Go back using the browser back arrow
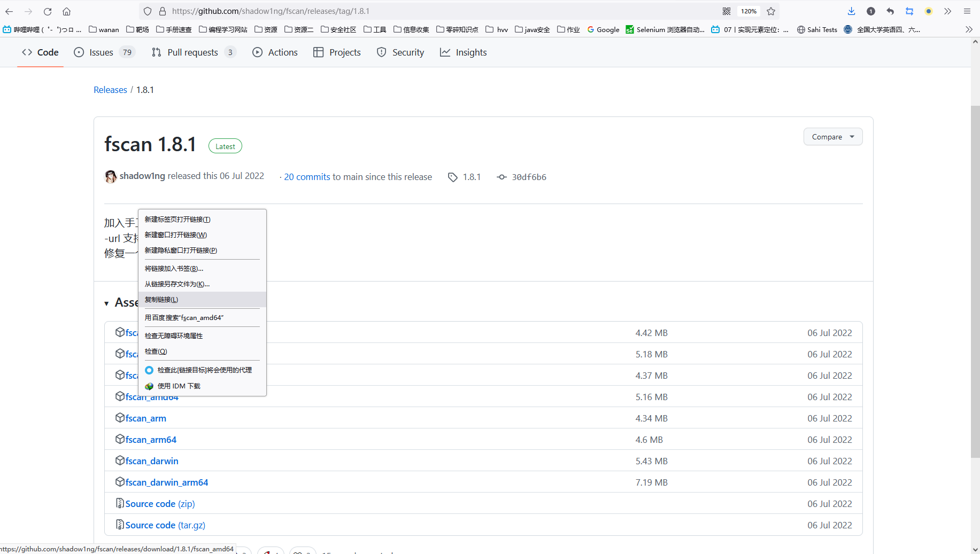The height and width of the screenshot is (554, 980). 9,11
